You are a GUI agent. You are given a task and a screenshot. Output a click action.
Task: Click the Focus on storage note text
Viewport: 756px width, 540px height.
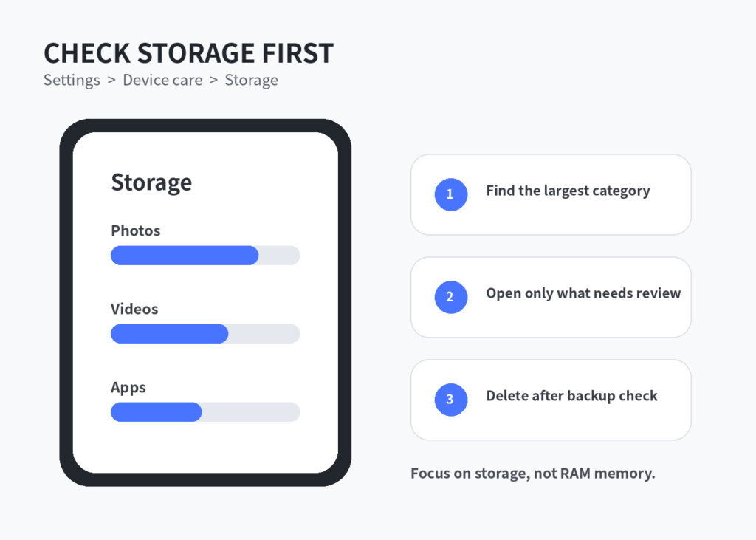coord(533,474)
